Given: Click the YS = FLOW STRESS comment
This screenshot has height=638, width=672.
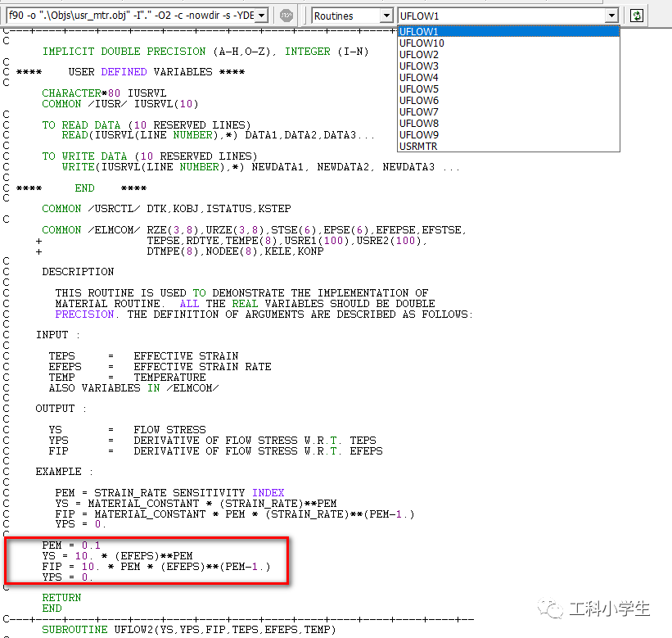Looking at the screenshot, I should [128, 430].
